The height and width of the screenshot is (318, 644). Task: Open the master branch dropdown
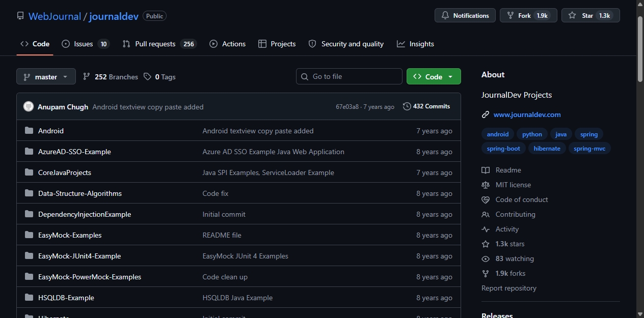point(46,76)
